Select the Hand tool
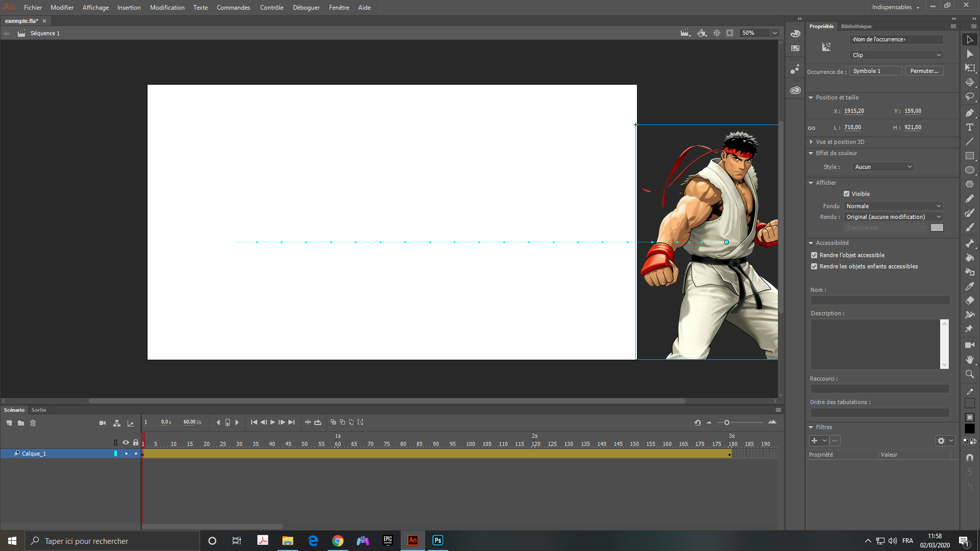The height and width of the screenshot is (551, 980). 970,360
